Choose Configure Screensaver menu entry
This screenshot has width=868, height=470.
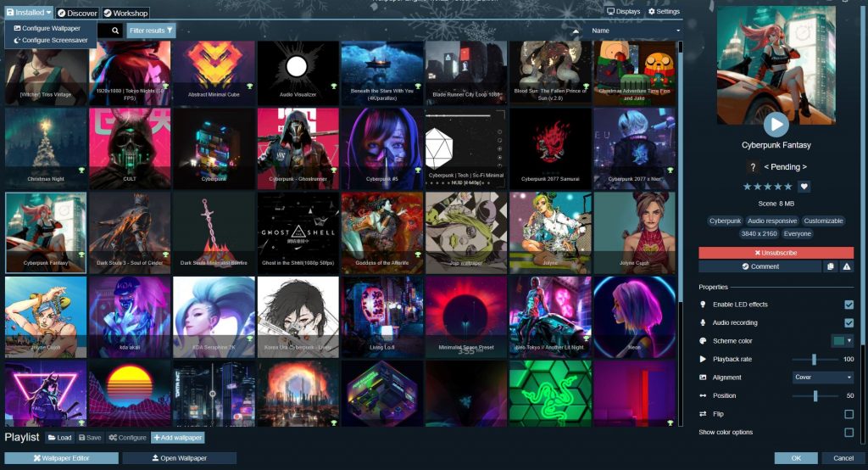tap(50, 41)
